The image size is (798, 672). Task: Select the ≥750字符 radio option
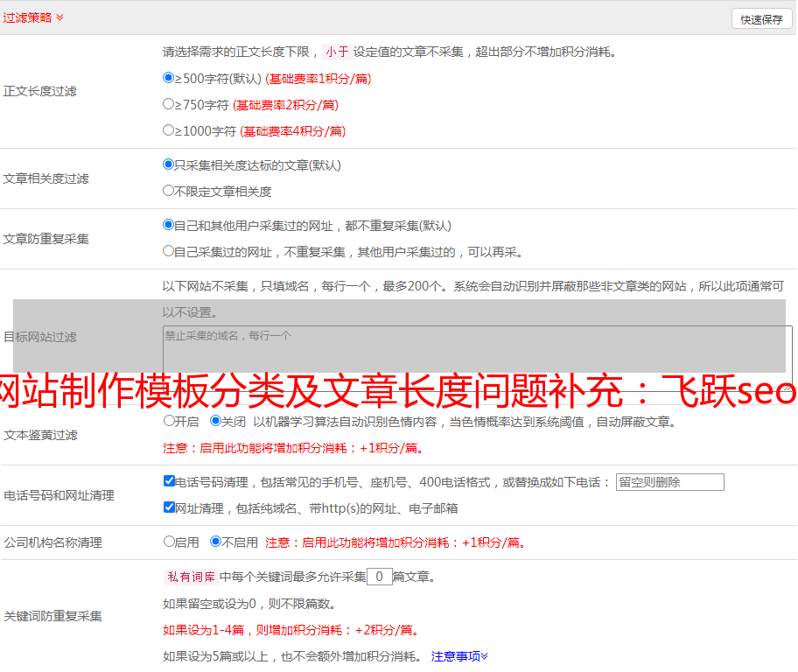[x=168, y=104]
